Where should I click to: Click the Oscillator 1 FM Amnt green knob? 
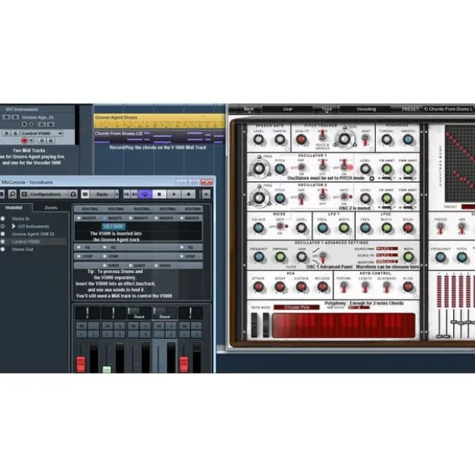[x=386, y=169]
